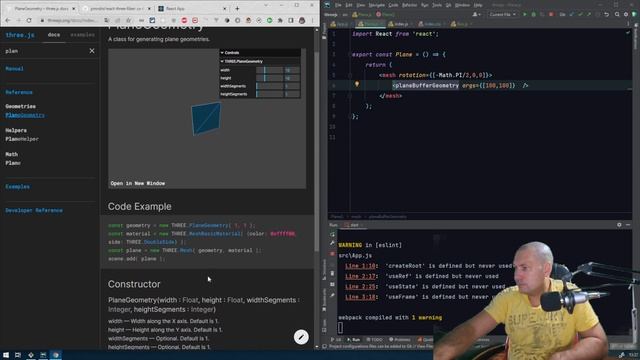This screenshot has width=640, height=360.
Task: Bookmark page with the star icon
Action: point(128,20)
